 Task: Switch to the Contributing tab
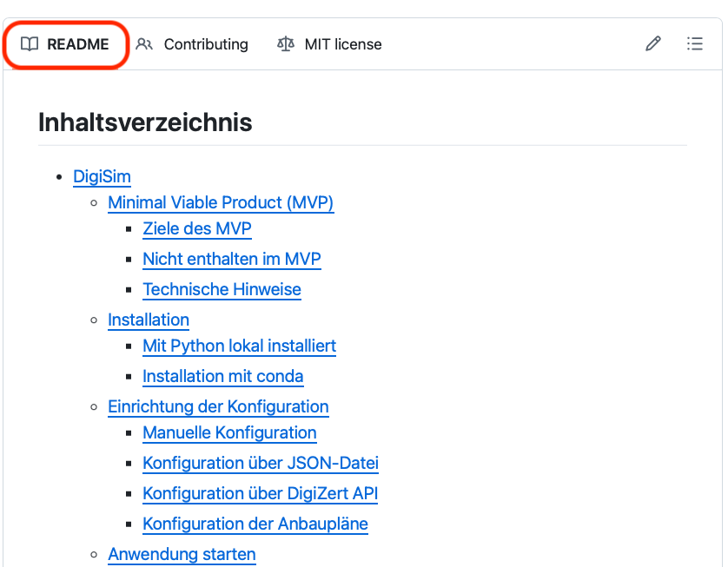193,44
